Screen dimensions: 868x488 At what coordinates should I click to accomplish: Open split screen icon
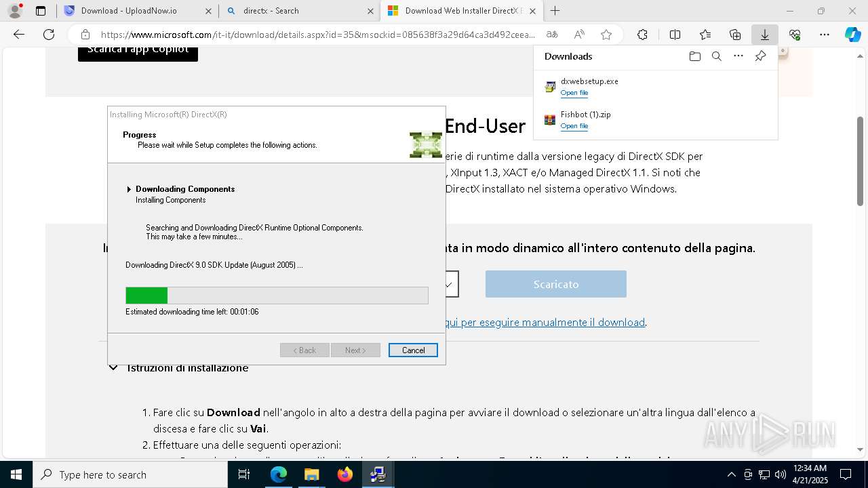coord(675,35)
